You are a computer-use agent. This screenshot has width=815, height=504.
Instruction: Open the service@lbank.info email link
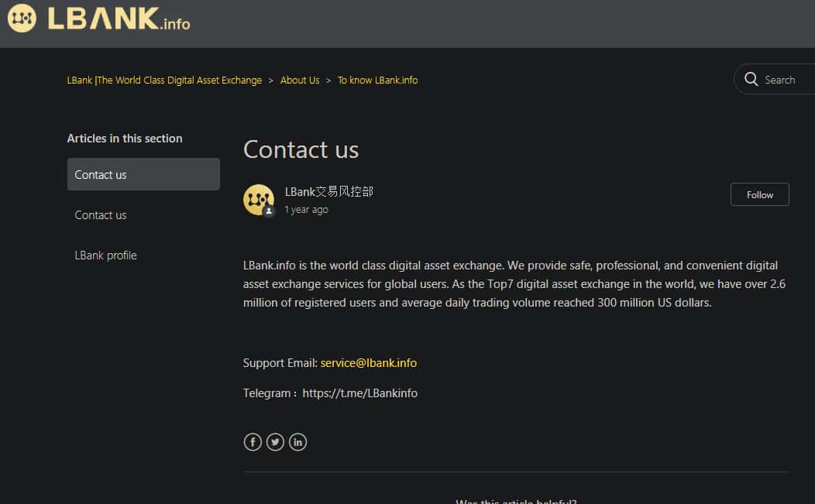tap(368, 362)
